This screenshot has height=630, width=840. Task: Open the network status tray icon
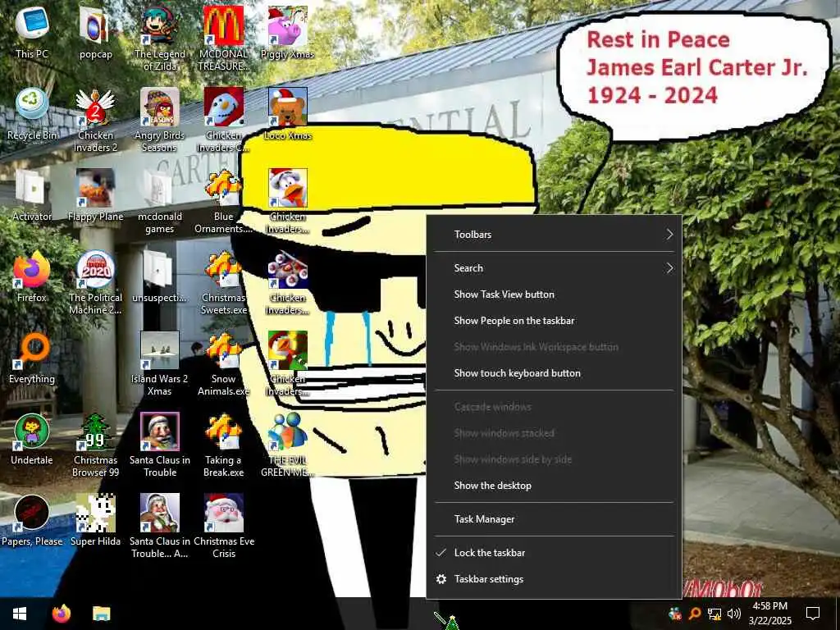(714, 614)
